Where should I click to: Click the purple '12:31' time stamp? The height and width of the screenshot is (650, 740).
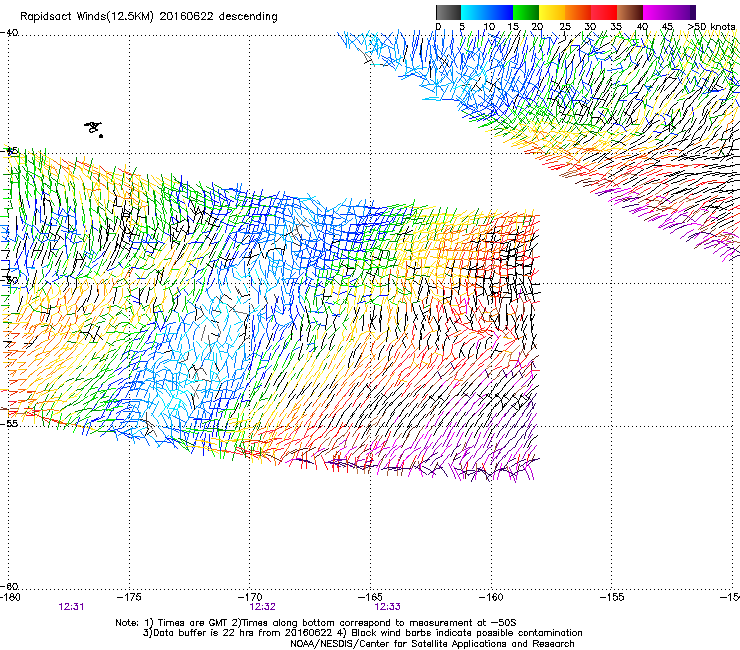pos(71,607)
